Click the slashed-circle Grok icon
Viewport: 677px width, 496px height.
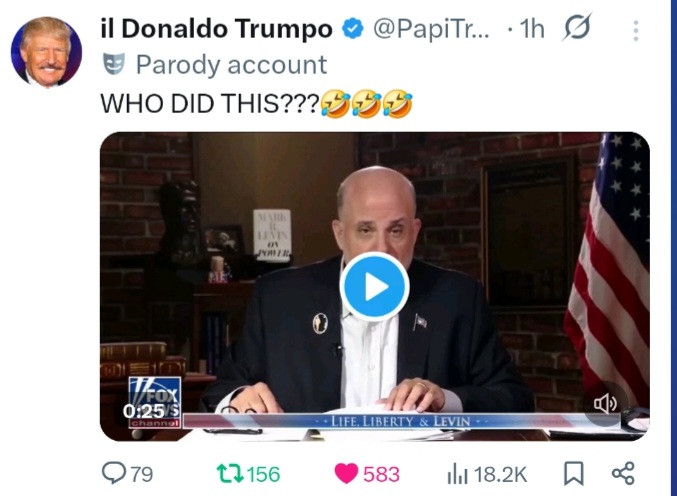pos(577,30)
